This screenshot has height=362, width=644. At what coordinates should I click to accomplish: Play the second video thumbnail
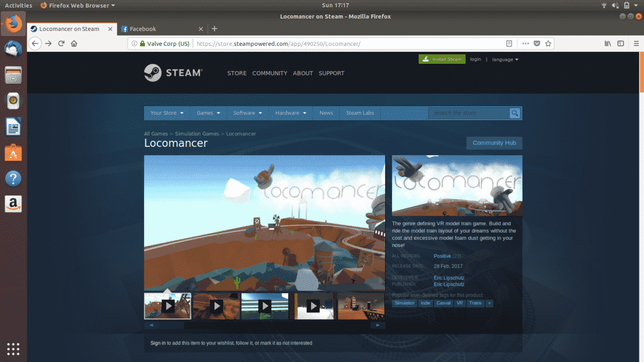(x=216, y=306)
